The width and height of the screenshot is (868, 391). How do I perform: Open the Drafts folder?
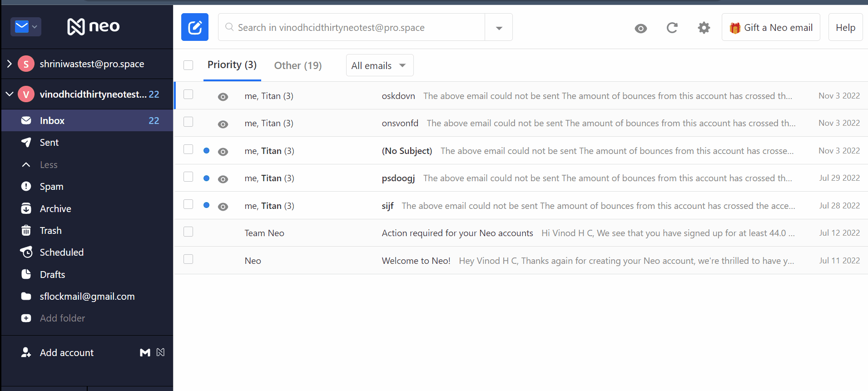87,274
